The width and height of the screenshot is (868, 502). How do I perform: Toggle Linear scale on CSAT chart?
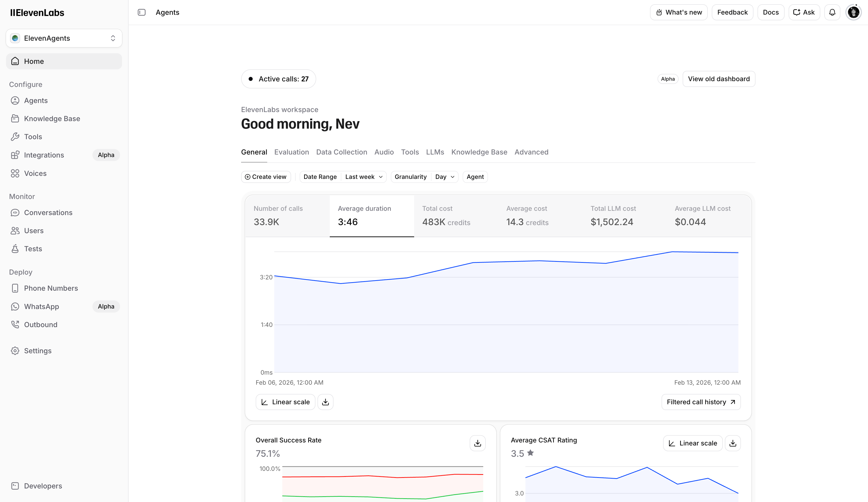click(693, 443)
